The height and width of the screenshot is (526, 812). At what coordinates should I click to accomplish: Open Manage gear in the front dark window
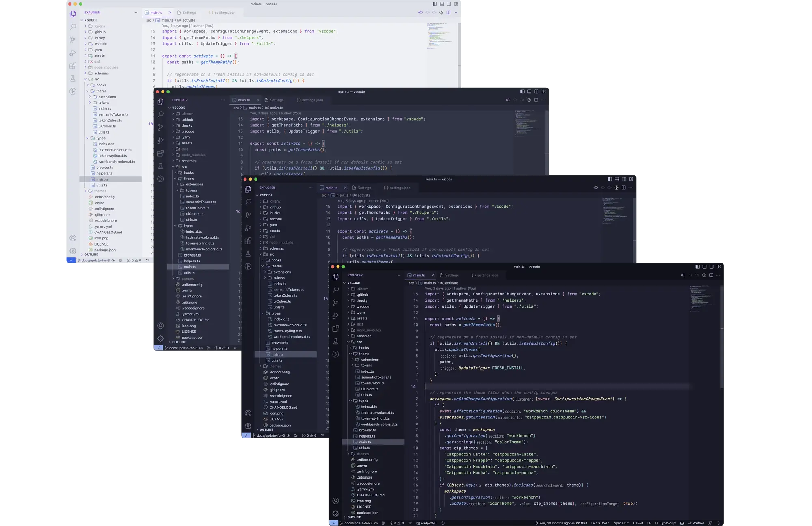click(335, 513)
